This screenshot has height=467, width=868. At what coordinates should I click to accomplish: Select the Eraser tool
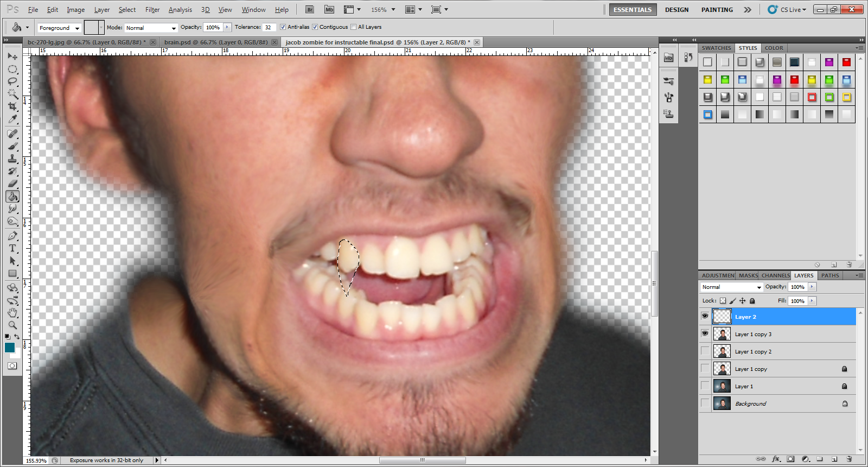tap(12, 184)
